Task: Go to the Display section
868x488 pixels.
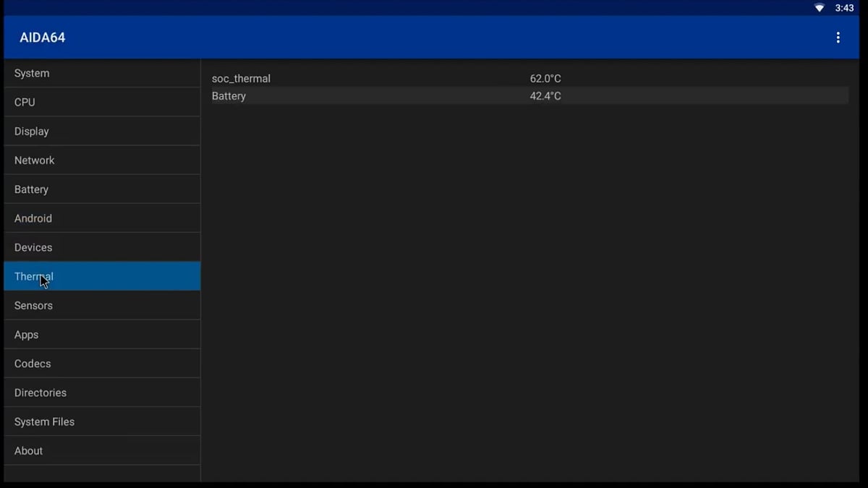Action: (101, 131)
